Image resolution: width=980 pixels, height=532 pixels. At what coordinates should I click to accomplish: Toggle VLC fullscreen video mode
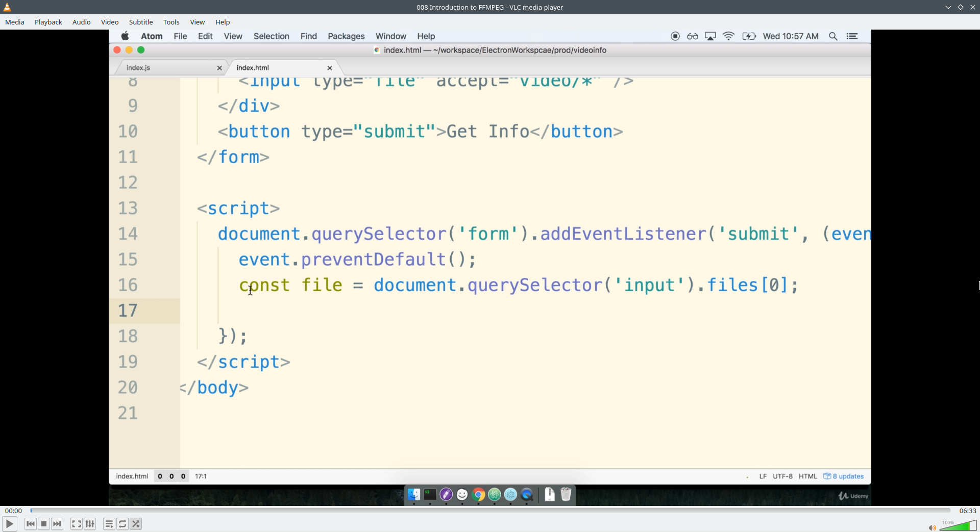click(76, 524)
